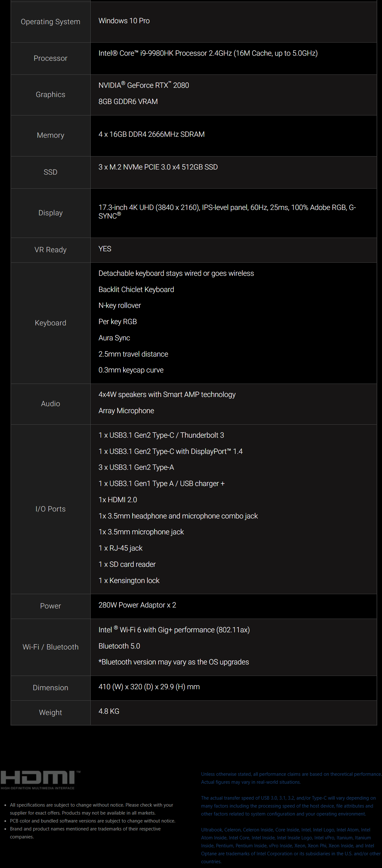The height and width of the screenshot is (868, 382).
Task: Click the Weight 4.8 KG value
Action: [109, 711]
